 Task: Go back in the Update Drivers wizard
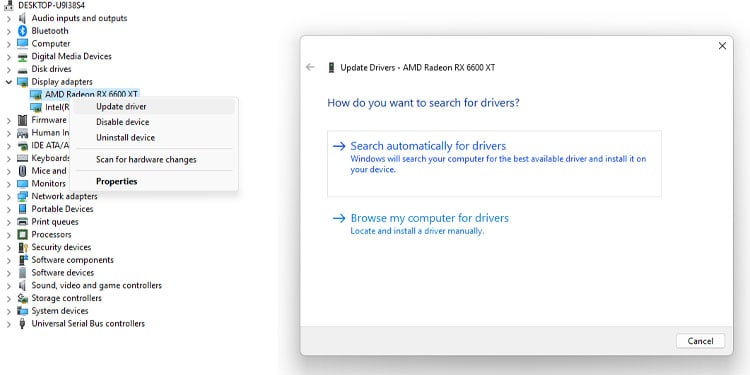pyautogui.click(x=310, y=67)
